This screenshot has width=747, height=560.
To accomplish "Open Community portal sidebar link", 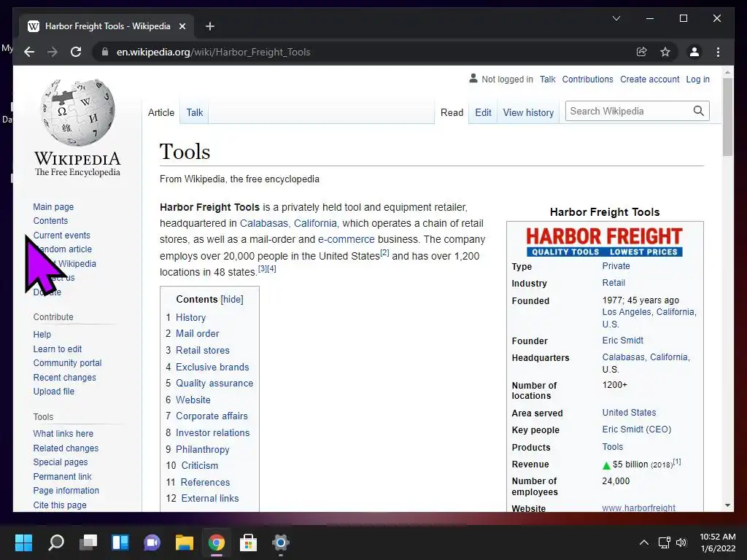I will pos(67,362).
